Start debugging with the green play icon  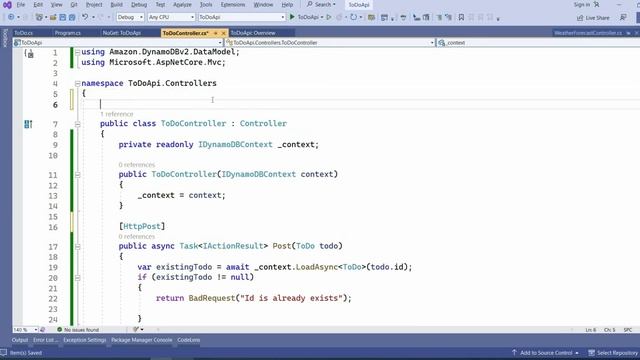(x=292, y=17)
